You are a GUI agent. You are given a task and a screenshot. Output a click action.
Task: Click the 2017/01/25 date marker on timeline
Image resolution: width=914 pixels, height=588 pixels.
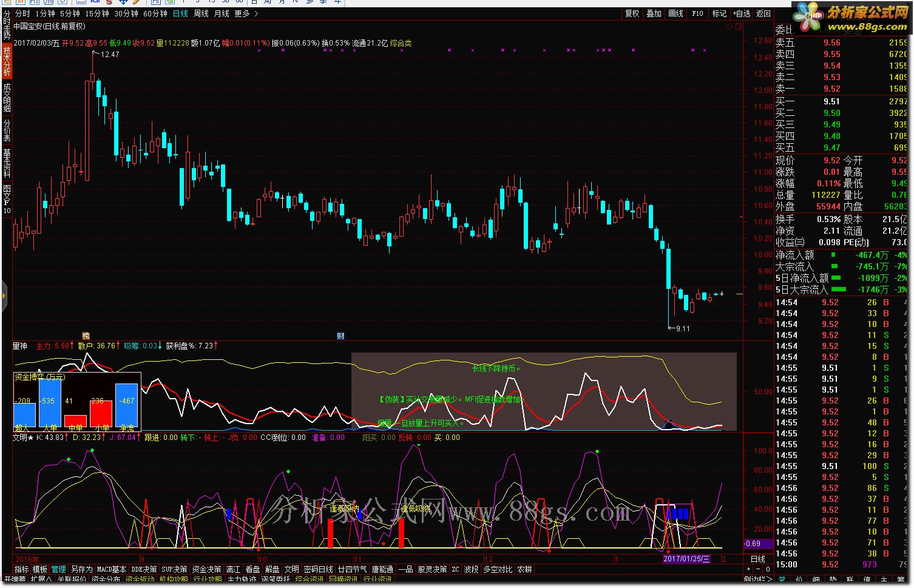[x=686, y=559]
